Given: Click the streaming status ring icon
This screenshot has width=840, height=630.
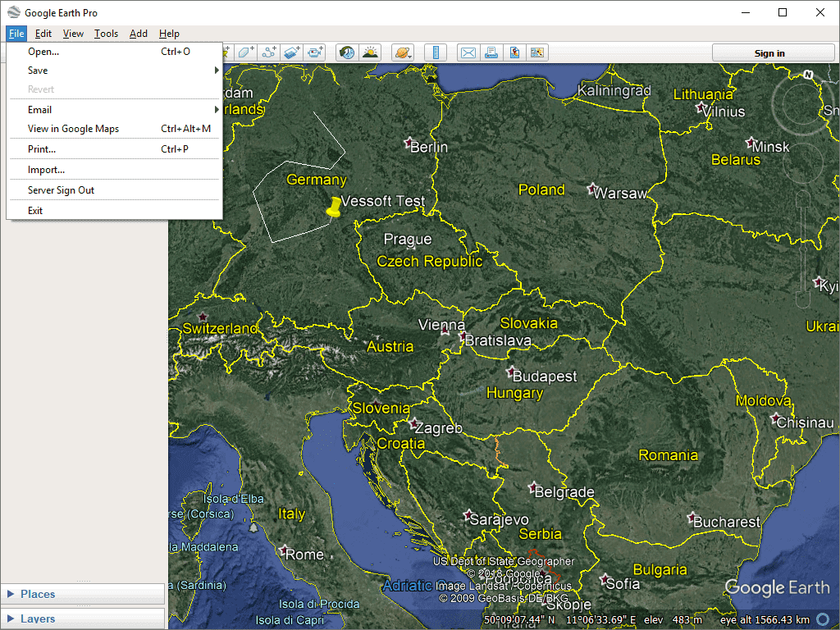Looking at the screenshot, I should point(824,620).
